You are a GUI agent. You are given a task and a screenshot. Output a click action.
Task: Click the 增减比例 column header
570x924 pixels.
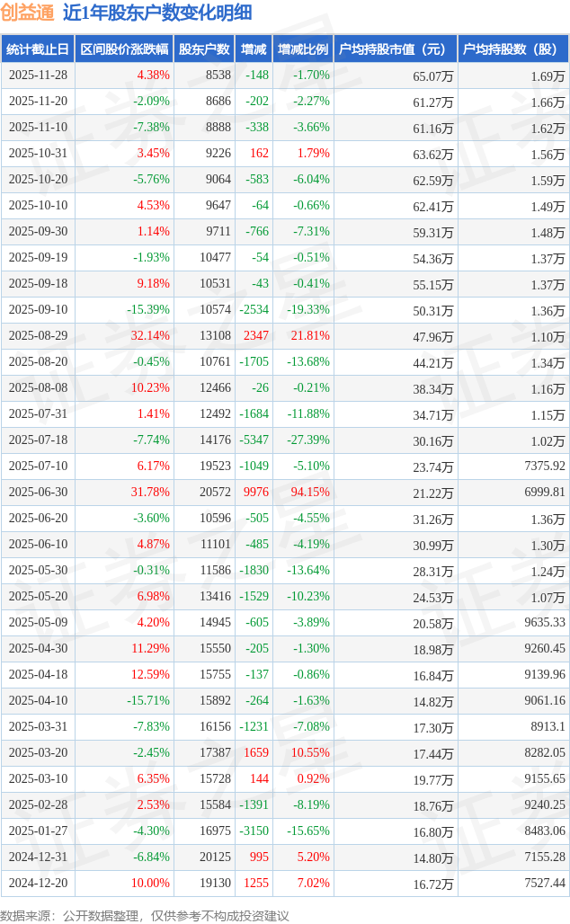point(303,49)
